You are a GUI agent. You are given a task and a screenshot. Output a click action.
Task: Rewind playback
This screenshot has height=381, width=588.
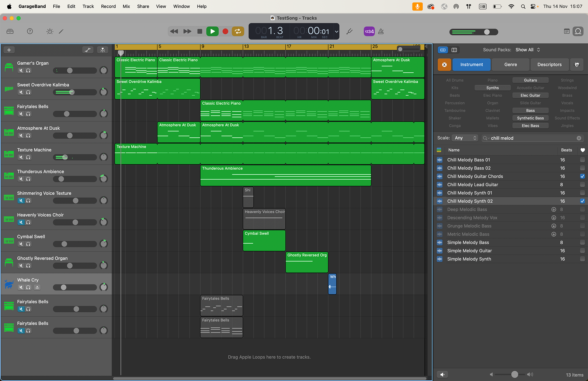click(x=174, y=31)
